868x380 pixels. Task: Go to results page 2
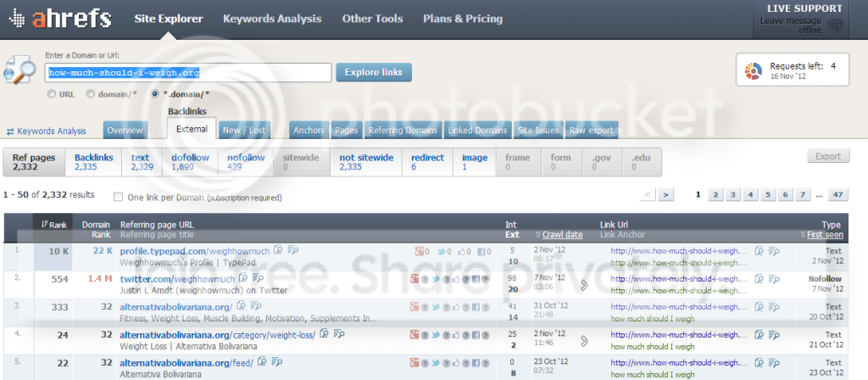(715, 194)
